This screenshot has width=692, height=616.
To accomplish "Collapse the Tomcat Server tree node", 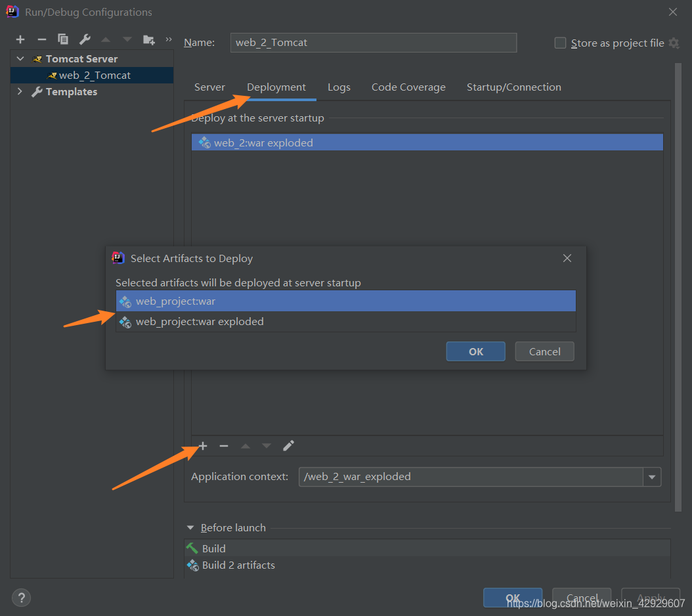I will coord(20,58).
